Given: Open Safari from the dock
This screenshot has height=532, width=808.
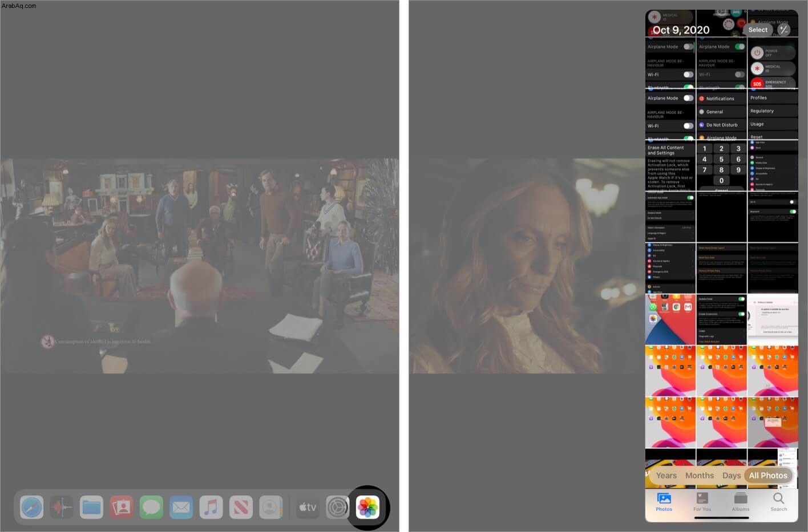Looking at the screenshot, I should [x=31, y=507].
